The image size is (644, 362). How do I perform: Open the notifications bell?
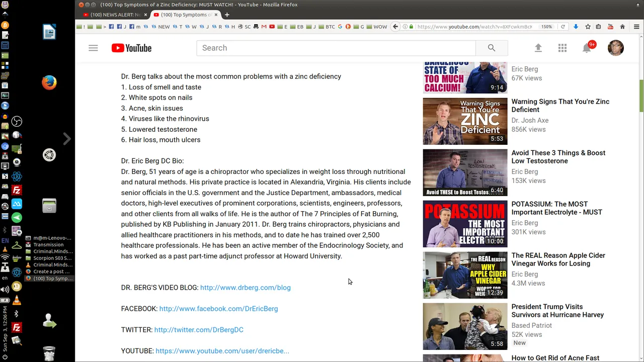click(x=587, y=48)
